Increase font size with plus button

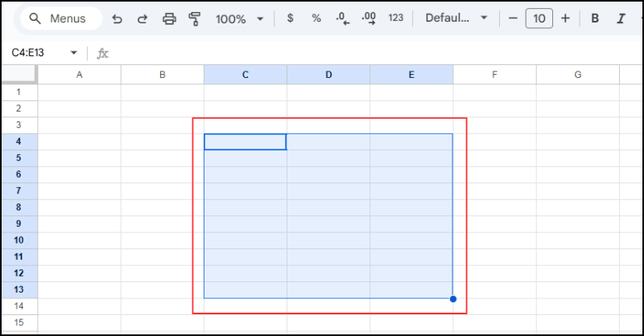[565, 18]
